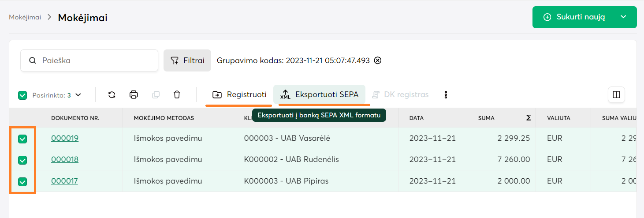Expand the Pasirinkta selection dropdown
This screenshot has width=644, height=218.
(78, 94)
